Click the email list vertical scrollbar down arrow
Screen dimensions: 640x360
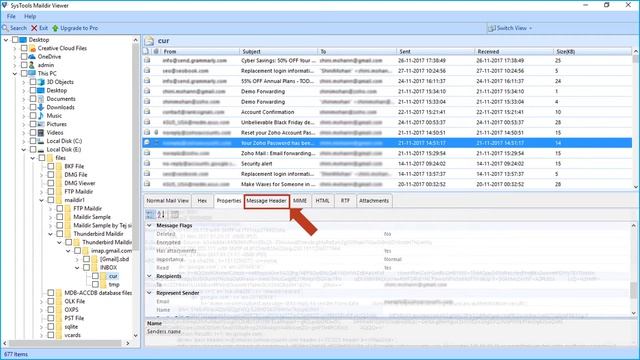click(x=636, y=186)
